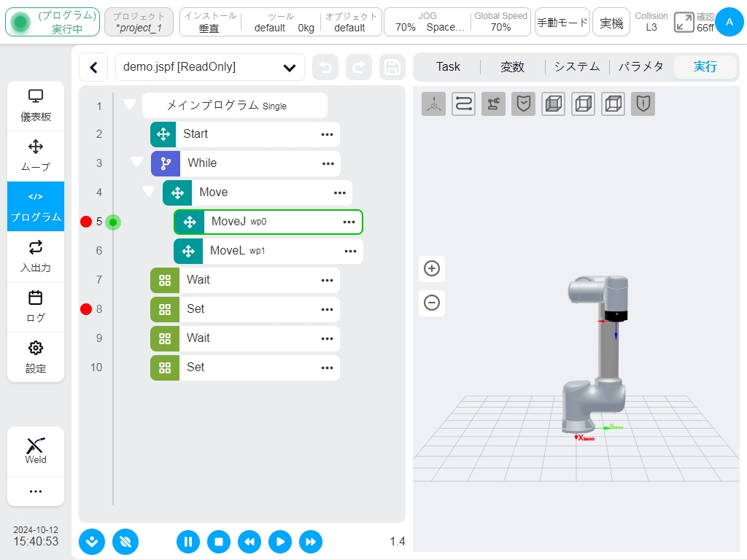Image resolution: width=747 pixels, height=560 pixels.
Task: Toggle the robot arm model display icon
Action: point(494,104)
